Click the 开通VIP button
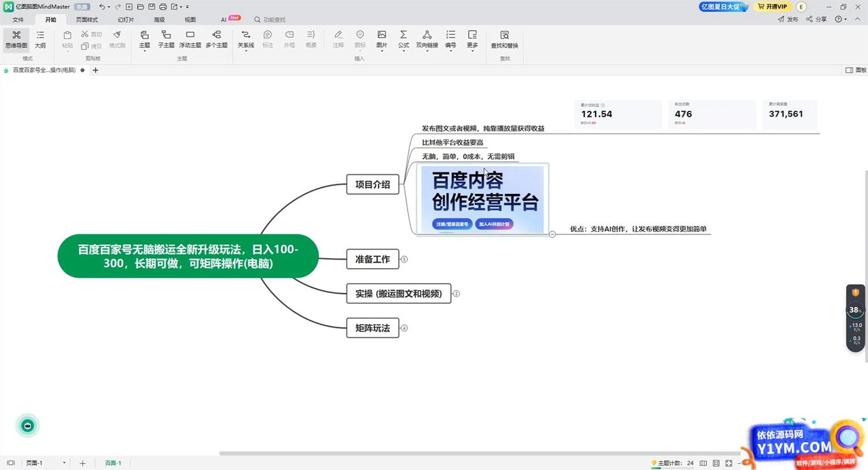This screenshot has width=868, height=470. click(772, 7)
